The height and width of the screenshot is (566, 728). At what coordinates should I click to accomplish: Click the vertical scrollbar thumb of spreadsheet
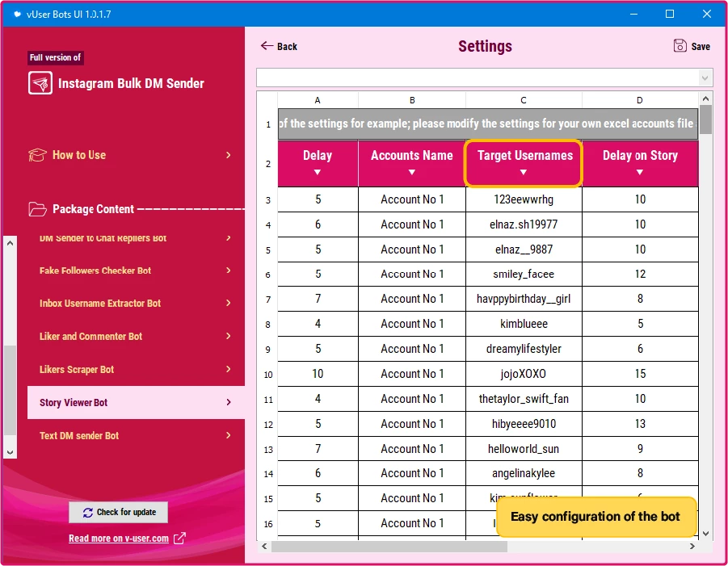(x=705, y=119)
